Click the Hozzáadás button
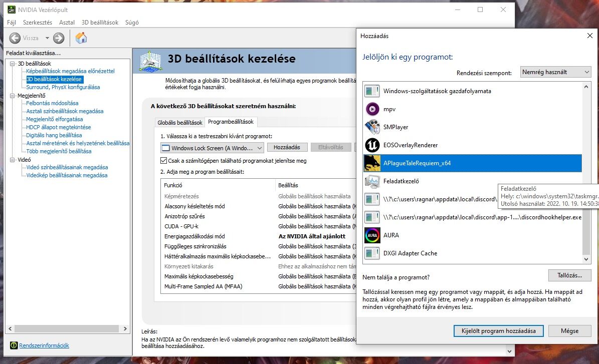Screen dimensions: 599x364 click(x=287, y=147)
